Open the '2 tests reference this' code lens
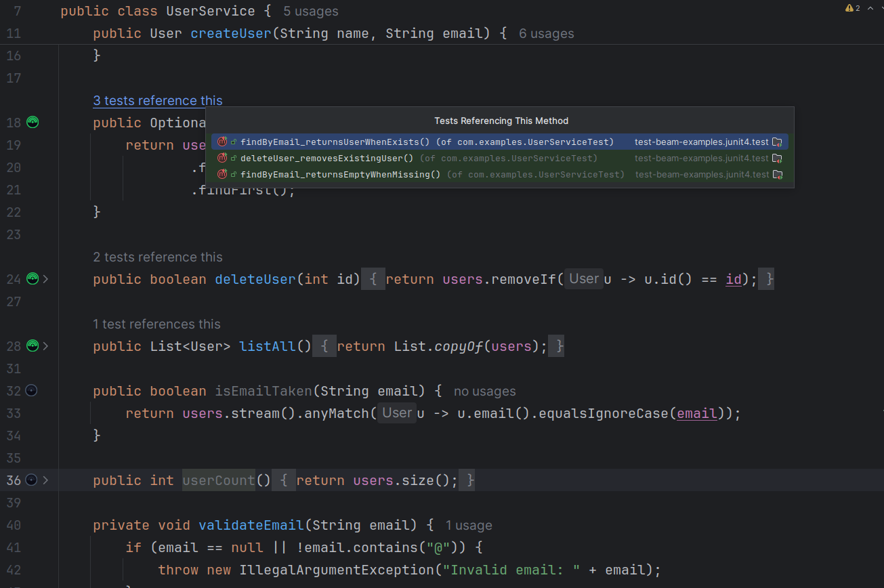Screen dimensions: 884x588 [x=158, y=257]
